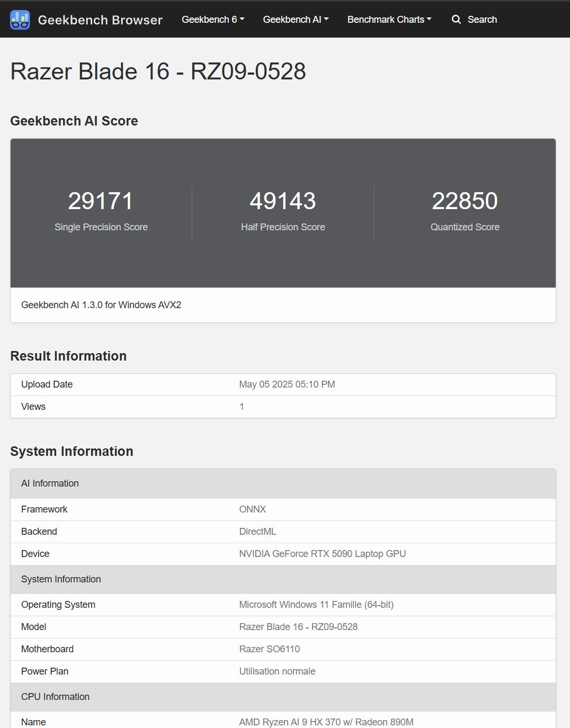
Task: Select the page title Razer Blade 16 - RZ09-0528
Action: coord(158,71)
